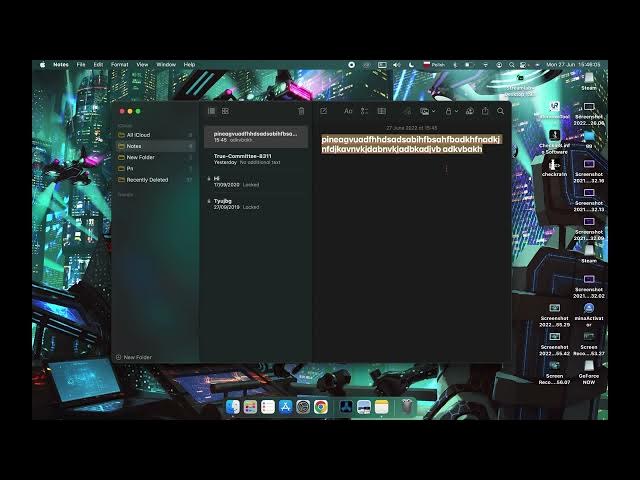
Task: Click the Spotlight search icon in menu bar
Action: click(511, 64)
